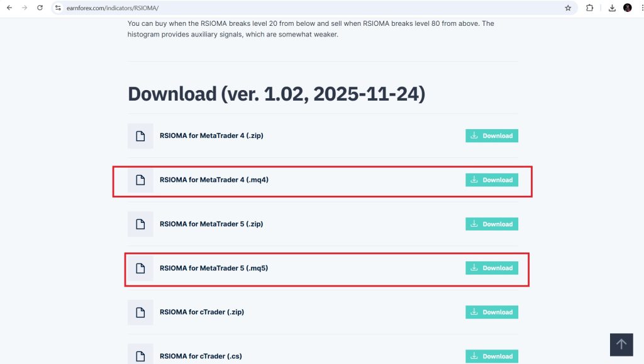Image resolution: width=644 pixels, height=364 pixels.
Task: Open the browser downloads tray
Action: 612,8
